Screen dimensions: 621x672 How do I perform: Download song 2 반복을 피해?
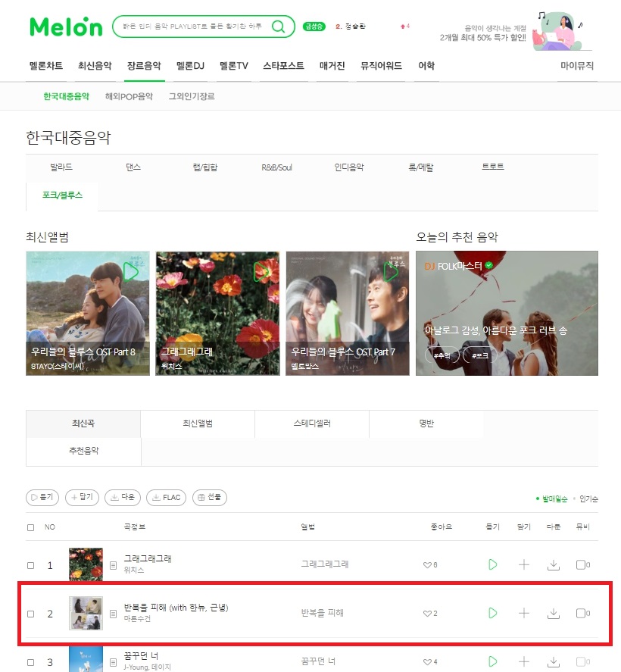coord(554,614)
